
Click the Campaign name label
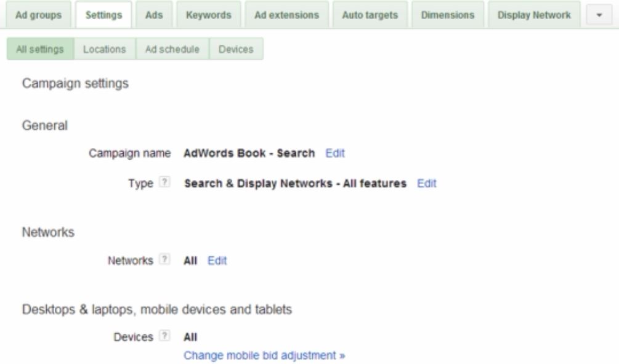[130, 153]
